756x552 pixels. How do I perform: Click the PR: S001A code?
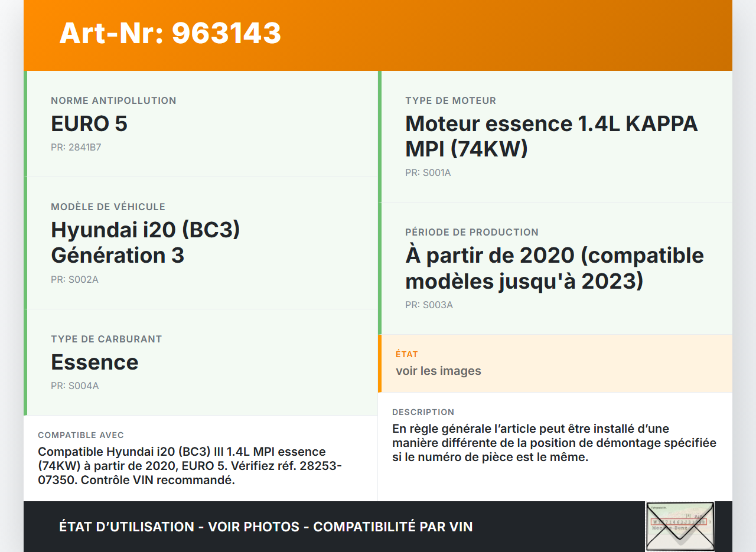(428, 172)
